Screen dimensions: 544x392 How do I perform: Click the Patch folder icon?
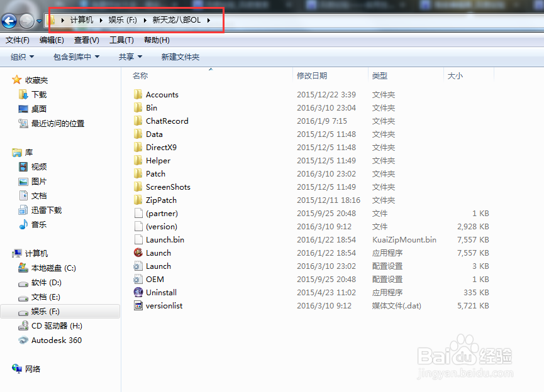click(x=138, y=173)
